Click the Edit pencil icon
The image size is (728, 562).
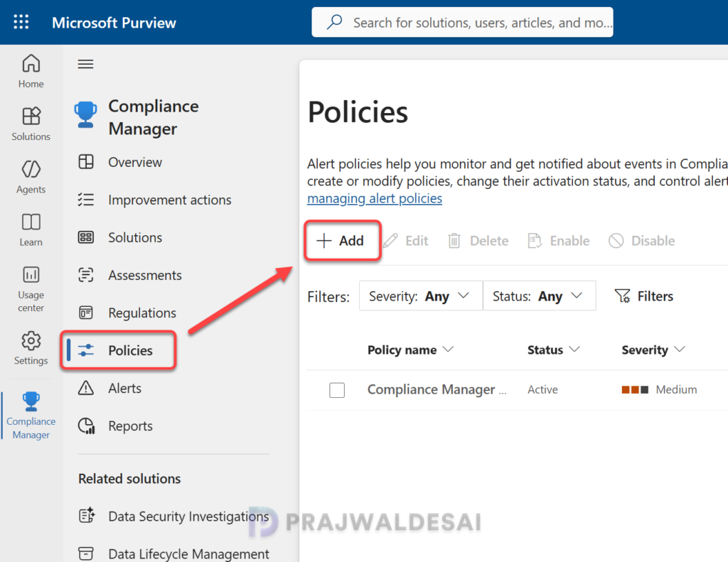[x=390, y=240]
